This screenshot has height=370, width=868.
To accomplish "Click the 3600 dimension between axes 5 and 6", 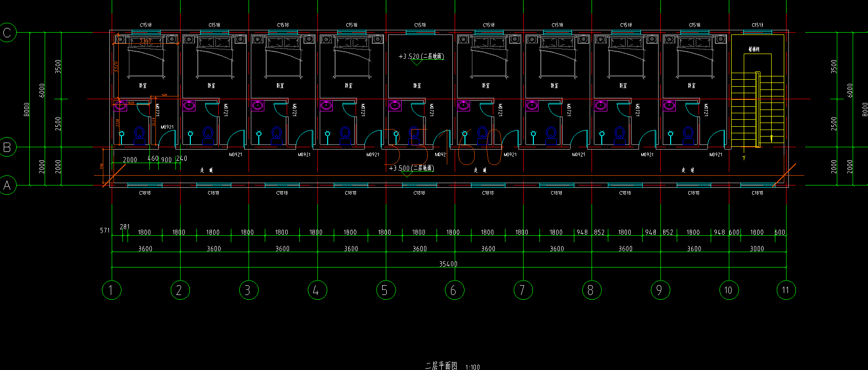I will click(x=419, y=248).
